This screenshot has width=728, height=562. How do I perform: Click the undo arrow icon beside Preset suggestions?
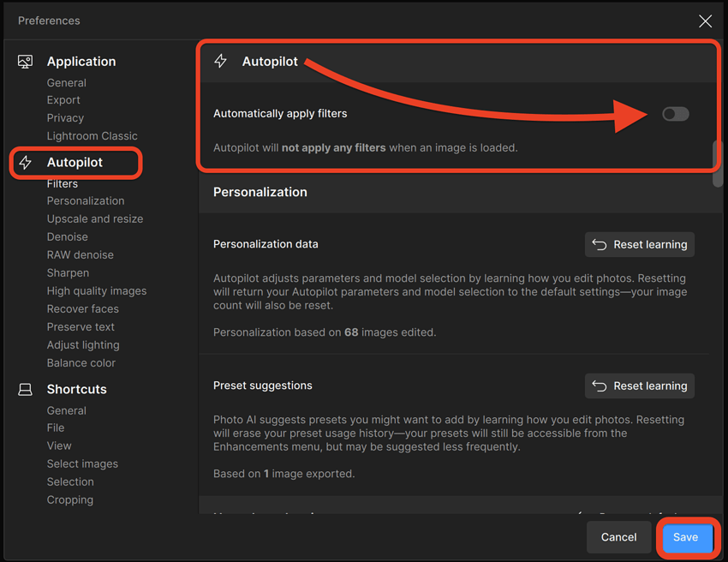coord(600,386)
